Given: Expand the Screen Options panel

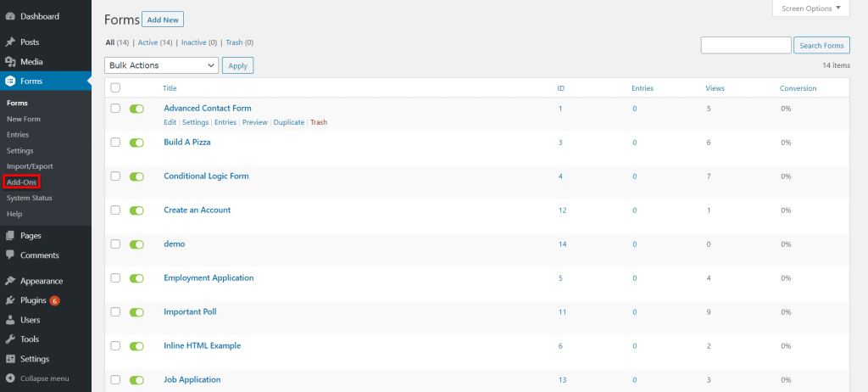Looking at the screenshot, I should (810, 8).
